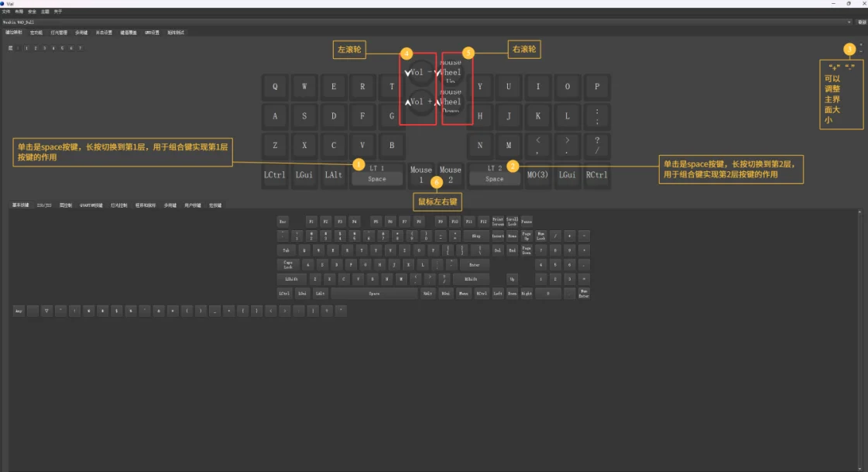Viewport: 868px width, 472px height.
Task: Click the Q key on the keymap
Action: coord(276,87)
